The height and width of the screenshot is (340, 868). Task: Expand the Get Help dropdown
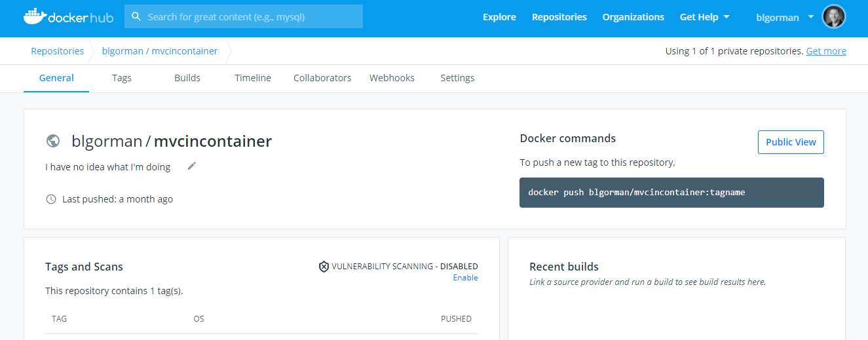705,17
